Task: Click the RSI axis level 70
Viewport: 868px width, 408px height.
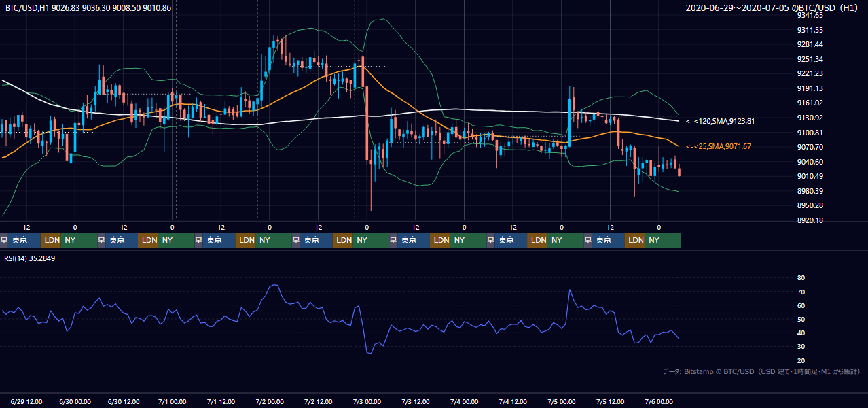Action: 801,292
